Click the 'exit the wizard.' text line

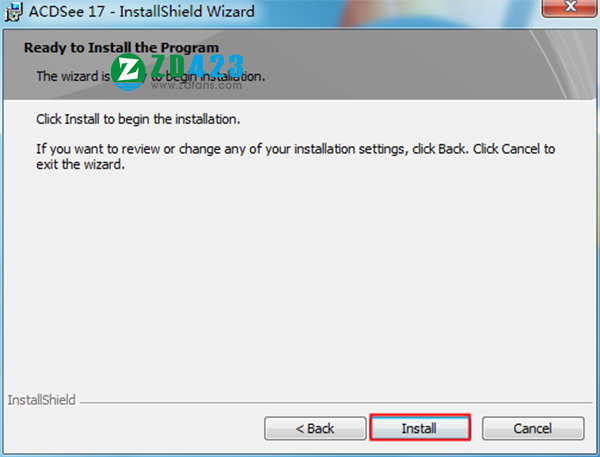(80, 165)
